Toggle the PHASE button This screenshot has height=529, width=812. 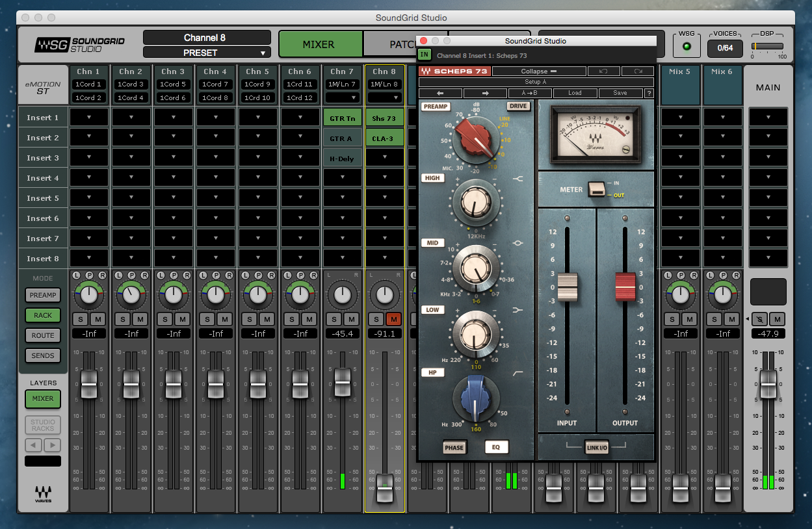[x=454, y=447]
